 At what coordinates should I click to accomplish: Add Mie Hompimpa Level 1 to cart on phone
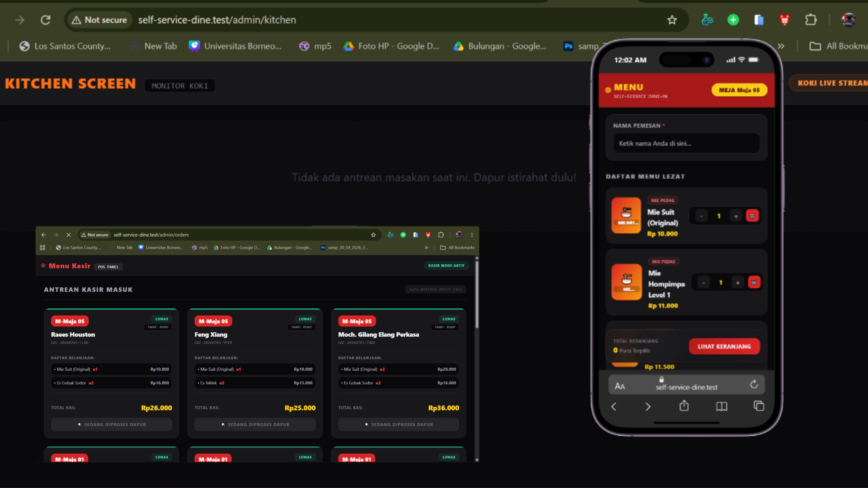(x=754, y=282)
